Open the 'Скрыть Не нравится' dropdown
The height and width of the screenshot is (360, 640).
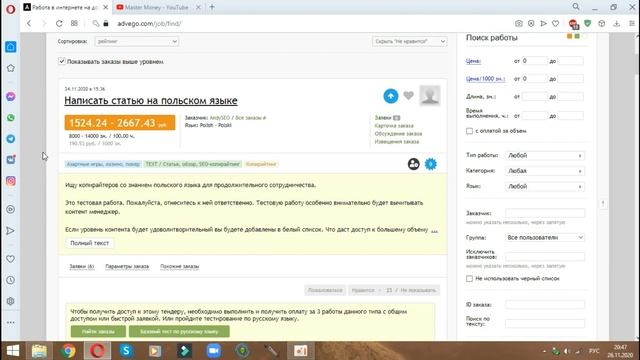click(x=409, y=41)
